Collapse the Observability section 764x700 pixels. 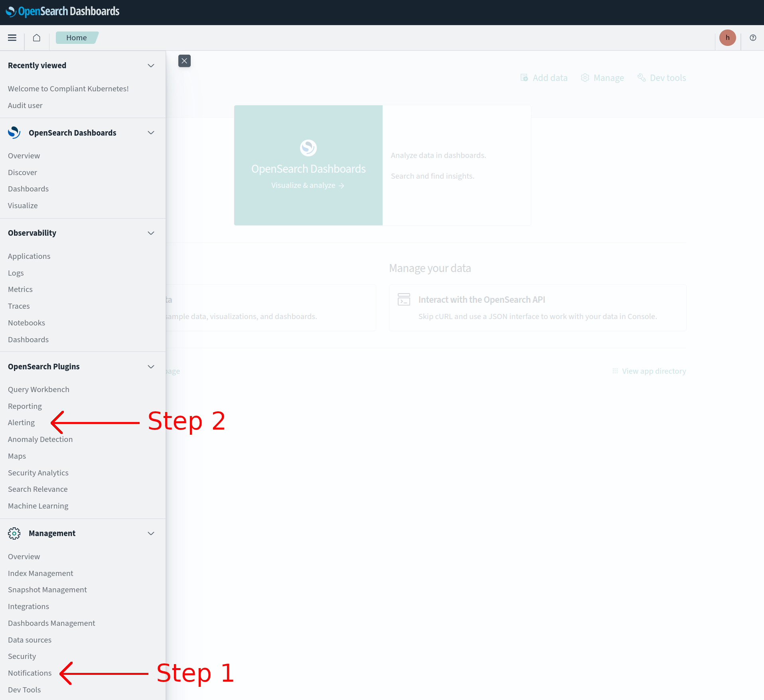click(151, 233)
